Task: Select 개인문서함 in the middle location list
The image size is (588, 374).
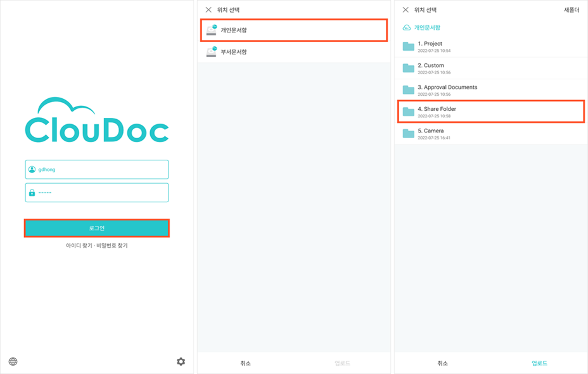Action: [x=294, y=30]
